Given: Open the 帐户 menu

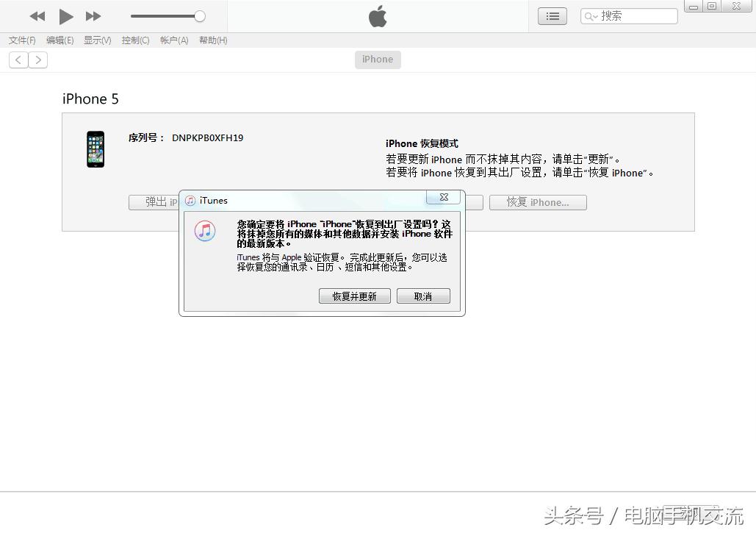Looking at the screenshot, I should (173, 40).
